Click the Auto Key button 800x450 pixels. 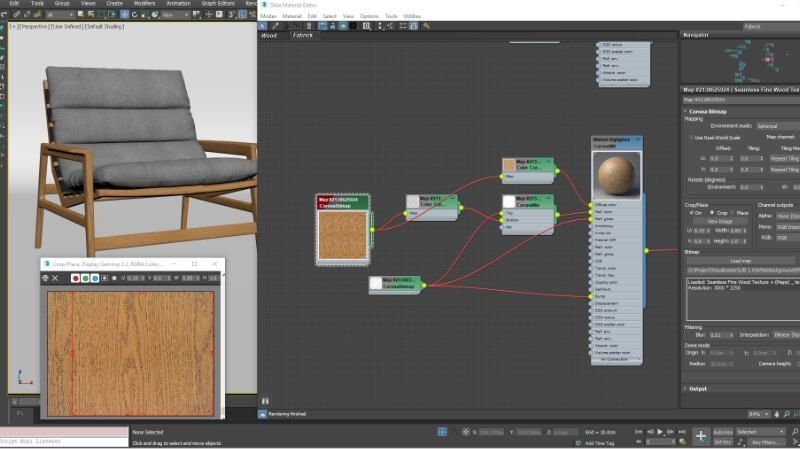point(722,432)
